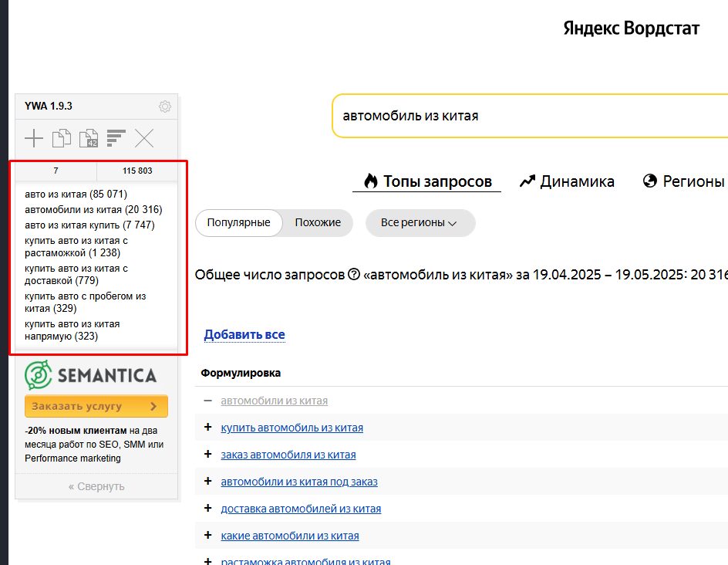Open the 'Топы запросов' tab
The height and width of the screenshot is (565, 728).
point(427,181)
